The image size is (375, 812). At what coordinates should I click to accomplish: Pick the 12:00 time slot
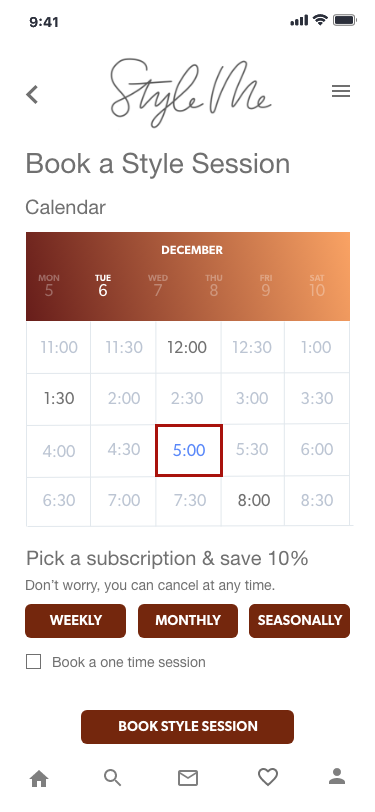(188, 347)
